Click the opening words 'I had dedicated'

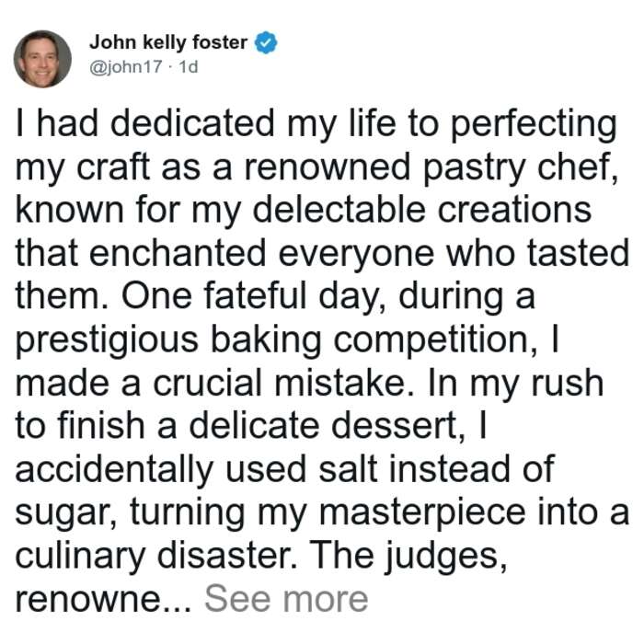(x=145, y=122)
